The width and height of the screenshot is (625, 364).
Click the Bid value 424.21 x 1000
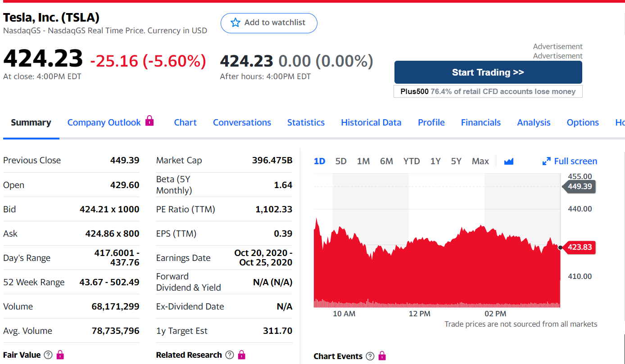coord(109,209)
